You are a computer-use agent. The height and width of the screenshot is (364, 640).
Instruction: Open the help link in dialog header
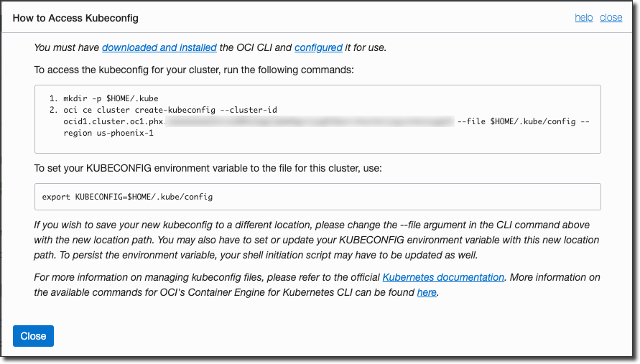point(583,17)
